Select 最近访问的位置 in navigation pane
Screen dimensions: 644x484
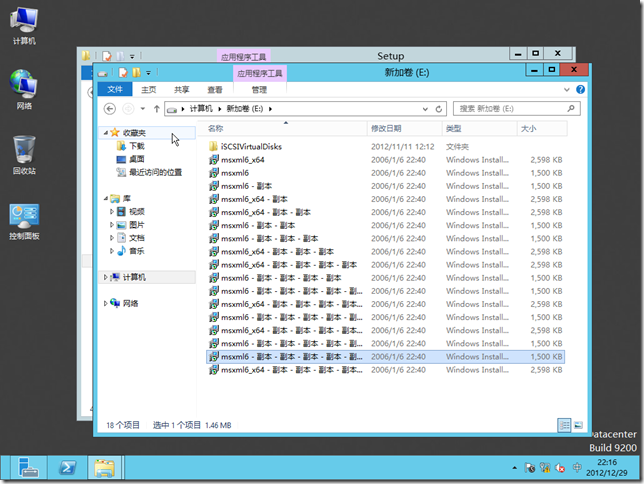tap(155, 172)
